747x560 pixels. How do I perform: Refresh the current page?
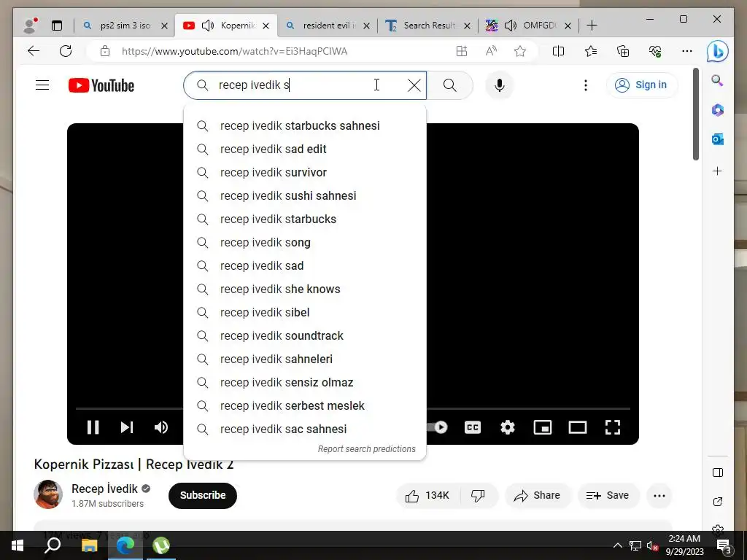[66, 51]
